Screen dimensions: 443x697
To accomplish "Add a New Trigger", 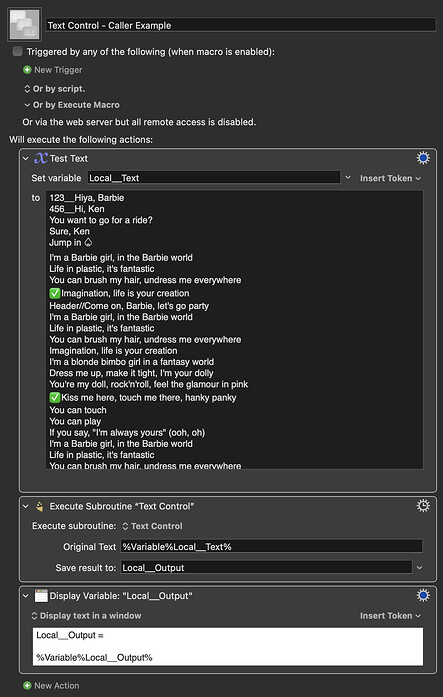I will tap(58, 70).
